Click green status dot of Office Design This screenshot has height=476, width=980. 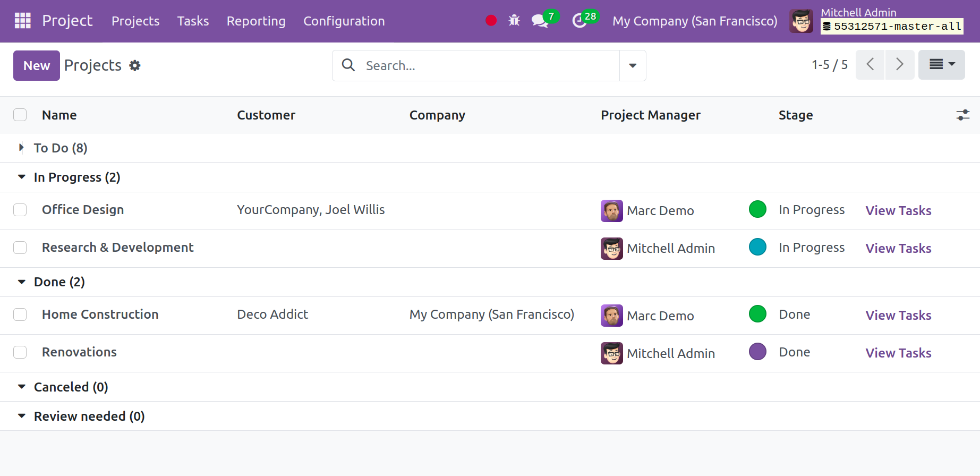757,209
